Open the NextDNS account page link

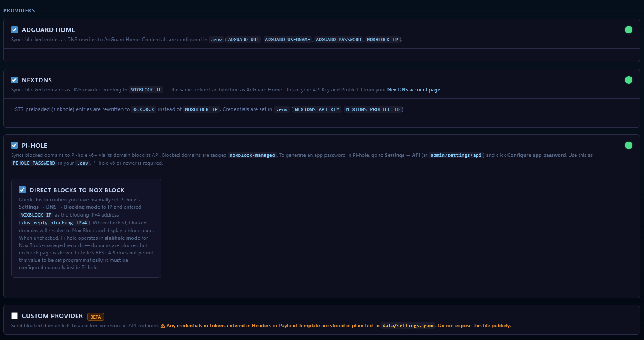coord(414,90)
